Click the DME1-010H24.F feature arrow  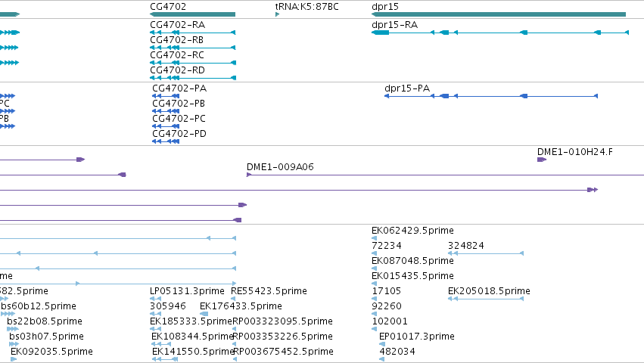coord(542,160)
